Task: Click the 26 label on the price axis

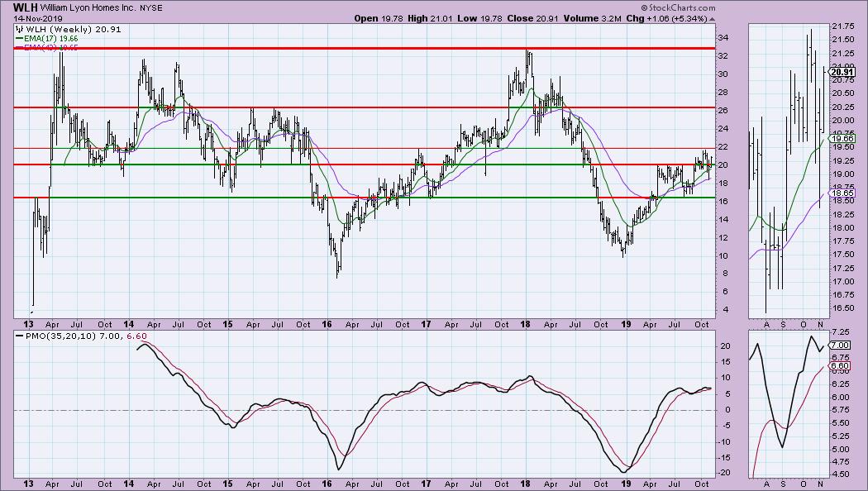Action: pos(723,110)
